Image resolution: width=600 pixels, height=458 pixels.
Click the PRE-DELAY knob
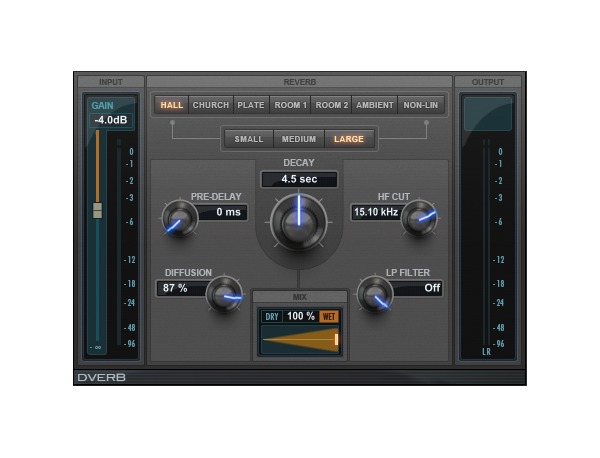pos(180,218)
